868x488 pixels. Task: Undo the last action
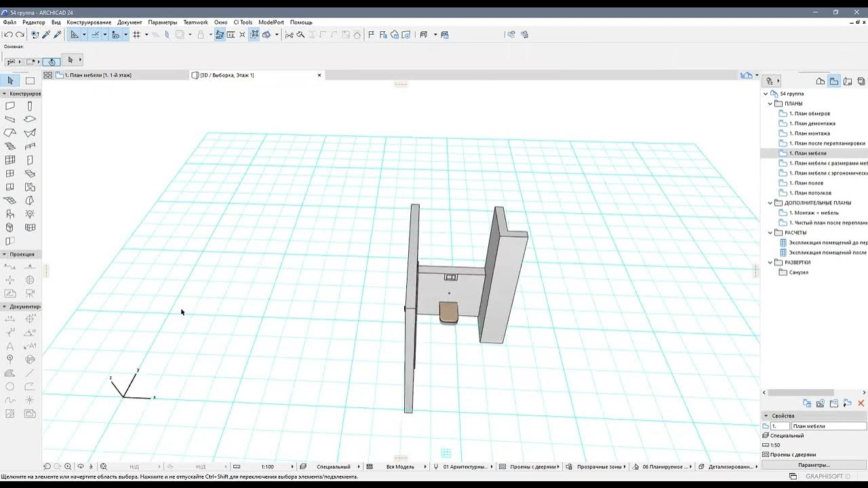(x=8, y=35)
